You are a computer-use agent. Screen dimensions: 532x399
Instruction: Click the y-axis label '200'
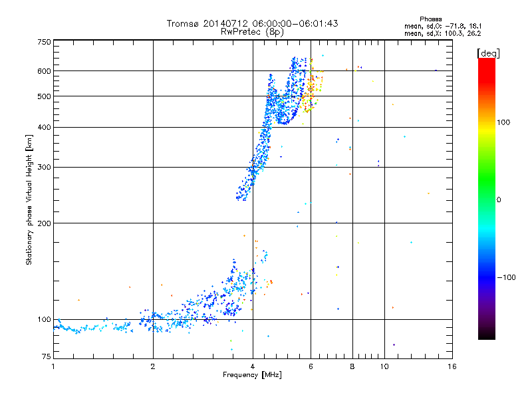tap(44, 223)
